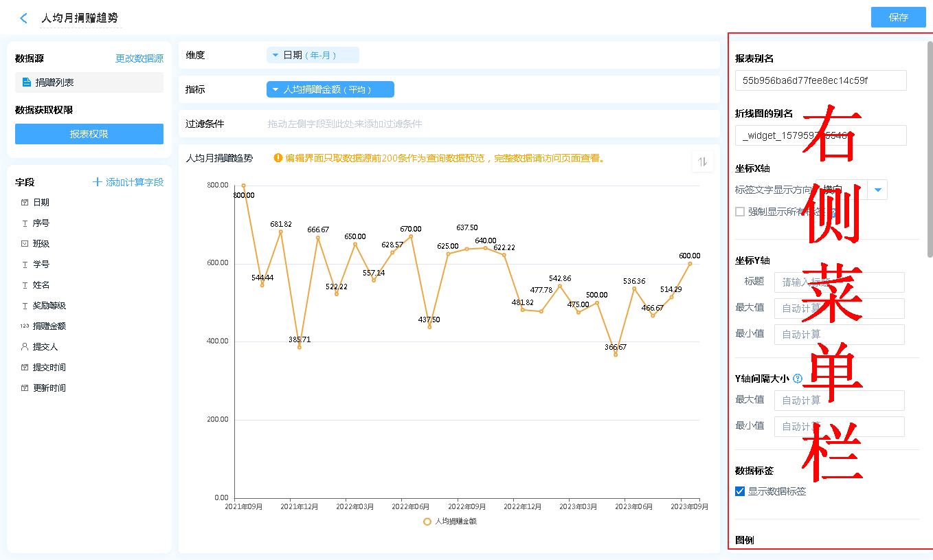Click the 报表权限 button
This screenshot has height=560, width=933.
pyautogui.click(x=89, y=134)
